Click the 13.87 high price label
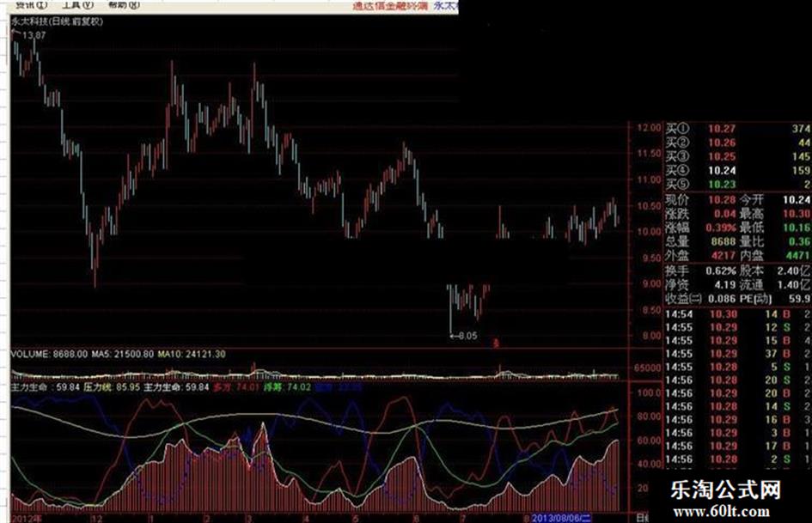The height and width of the screenshot is (523, 812). tap(34, 36)
